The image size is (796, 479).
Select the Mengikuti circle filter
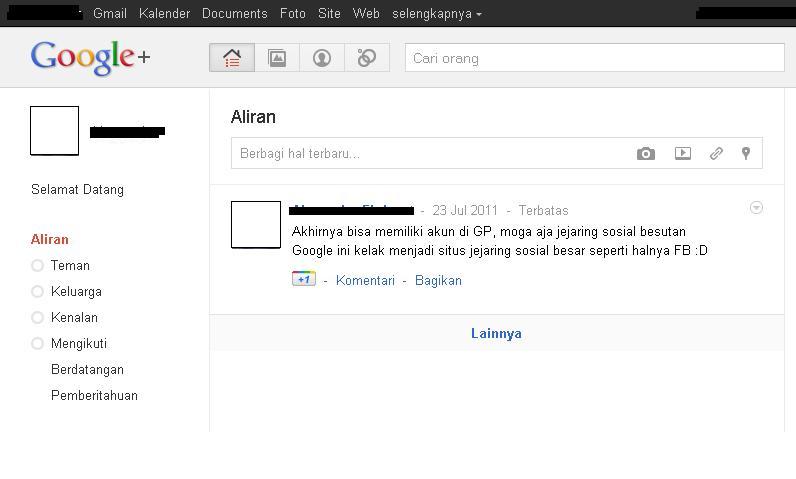69,344
